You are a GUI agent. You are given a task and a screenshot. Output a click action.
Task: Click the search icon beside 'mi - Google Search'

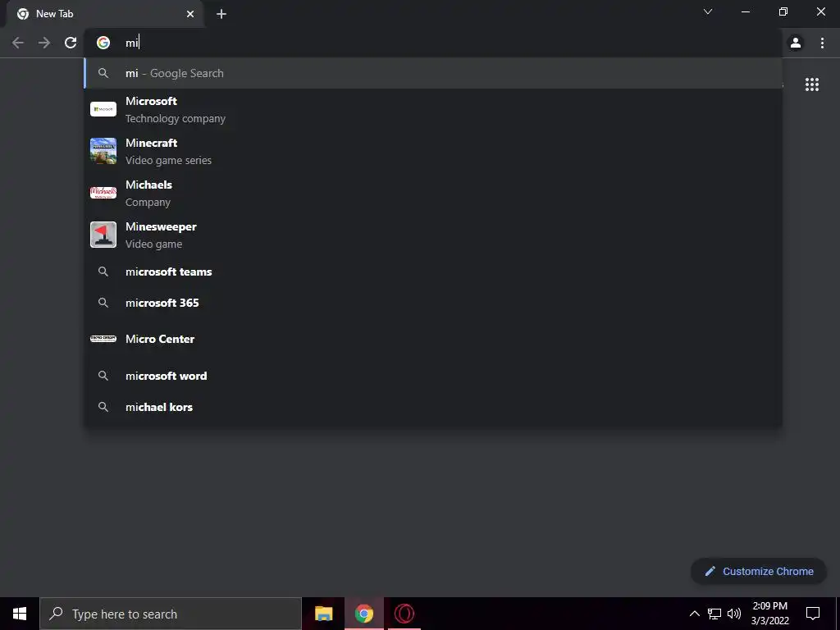(x=103, y=73)
